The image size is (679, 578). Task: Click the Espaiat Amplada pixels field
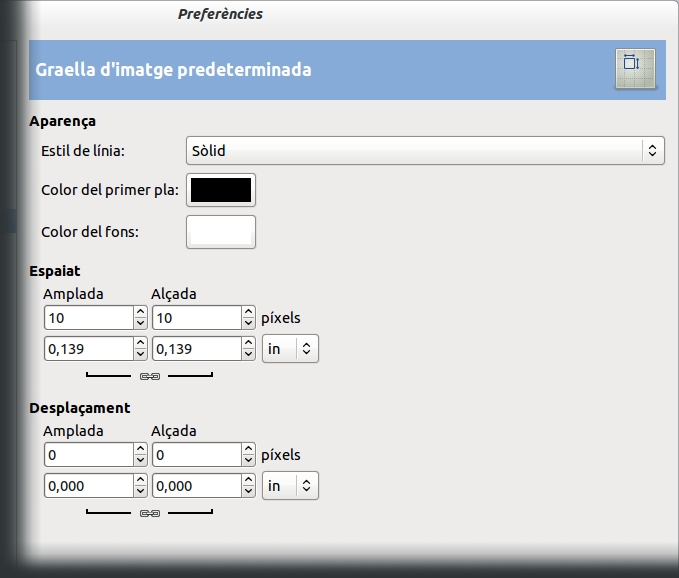coord(88,318)
